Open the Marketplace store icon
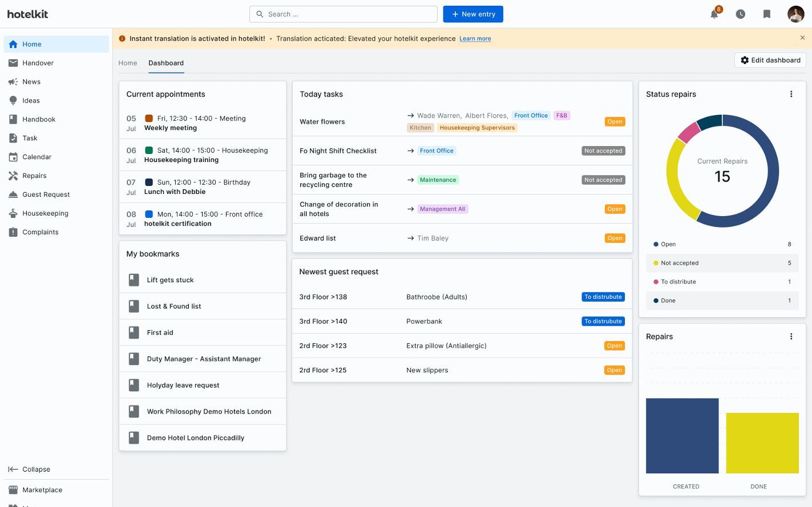This screenshot has height=507, width=812. click(13, 490)
